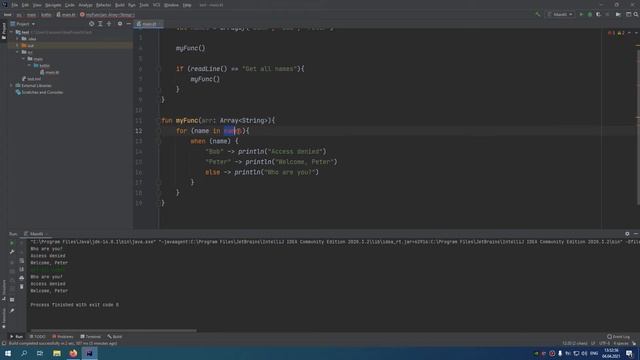Image resolution: width=640 pixels, height=360 pixels.
Task: Click the console horizontal scrollbar
Action: (113, 330)
